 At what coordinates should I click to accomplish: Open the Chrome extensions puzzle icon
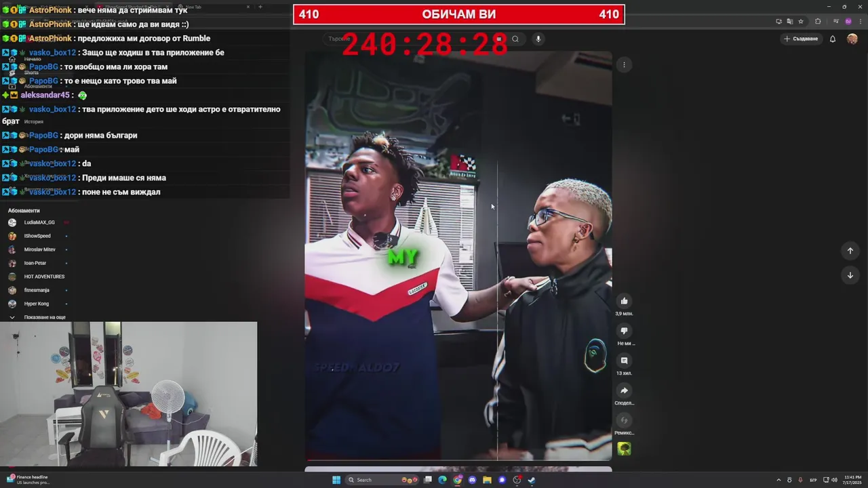pyautogui.click(x=818, y=21)
